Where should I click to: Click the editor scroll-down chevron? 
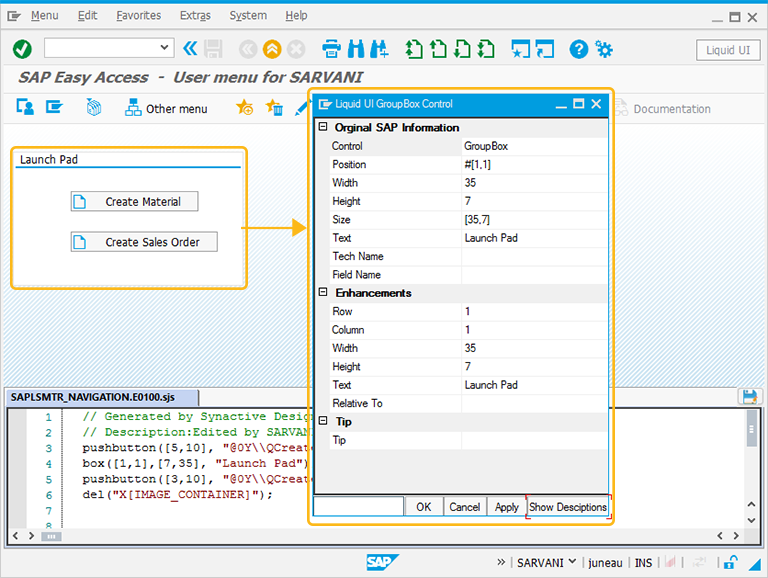[751, 520]
